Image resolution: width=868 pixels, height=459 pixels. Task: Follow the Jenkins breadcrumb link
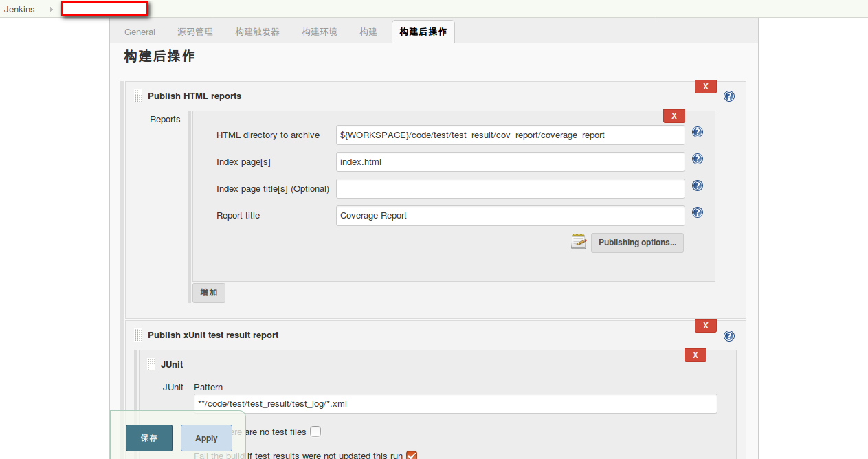click(x=19, y=10)
